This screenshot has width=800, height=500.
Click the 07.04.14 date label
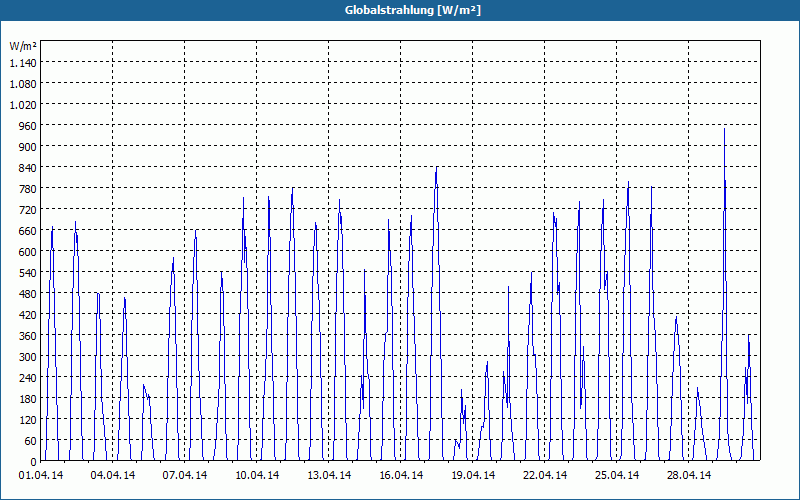pyautogui.click(x=185, y=475)
